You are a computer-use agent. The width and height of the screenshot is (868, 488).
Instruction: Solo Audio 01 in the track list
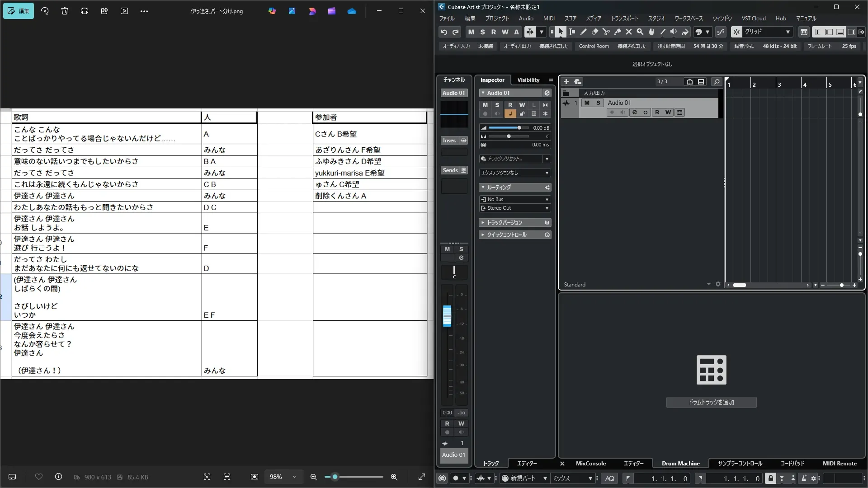point(598,103)
